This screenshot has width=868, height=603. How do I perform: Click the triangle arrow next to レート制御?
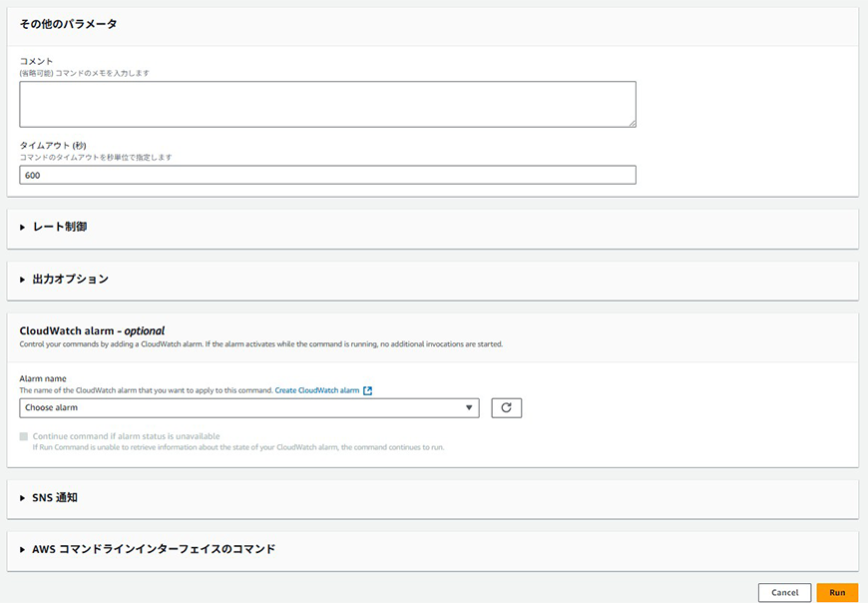coord(23,228)
